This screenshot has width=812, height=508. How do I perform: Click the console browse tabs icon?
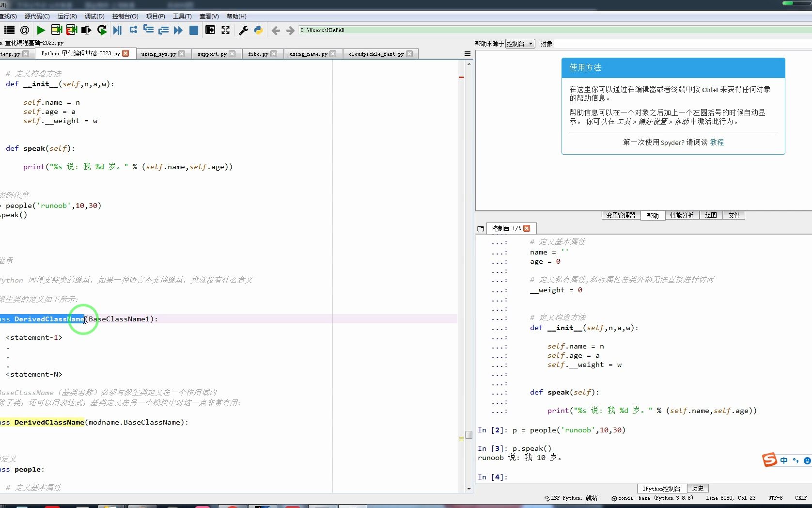point(481,228)
